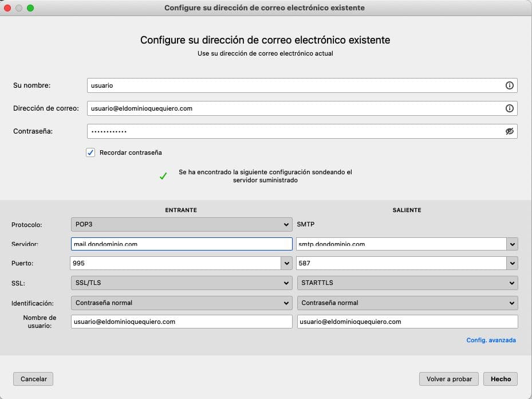Open the incoming Identificación dropdown
532x399 pixels.
tap(181, 303)
